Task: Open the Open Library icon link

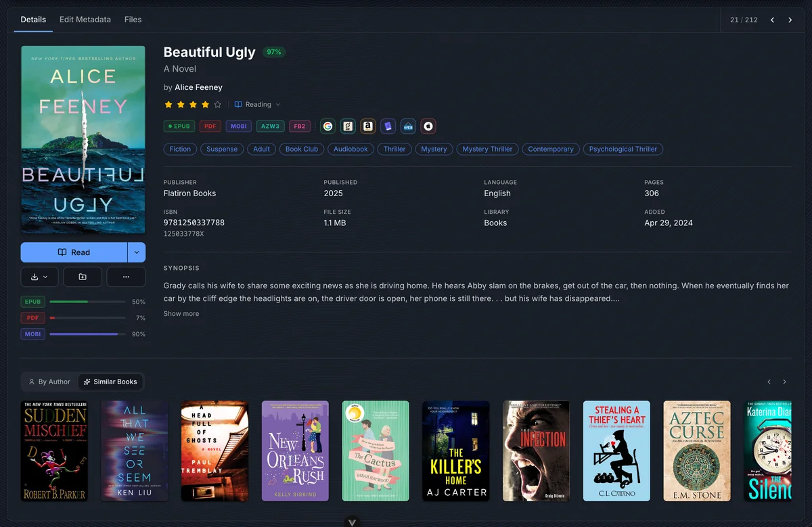Action: 408,127
